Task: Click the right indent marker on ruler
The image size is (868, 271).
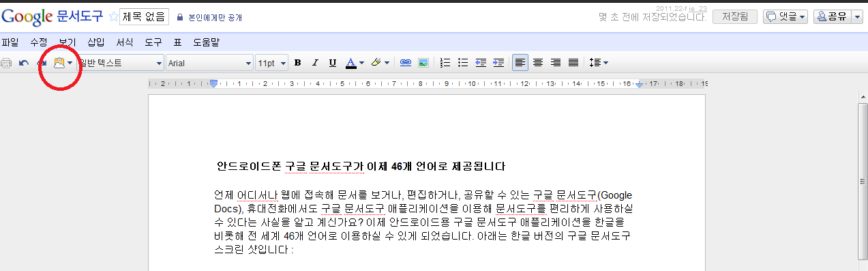Action: click(x=639, y=85)
